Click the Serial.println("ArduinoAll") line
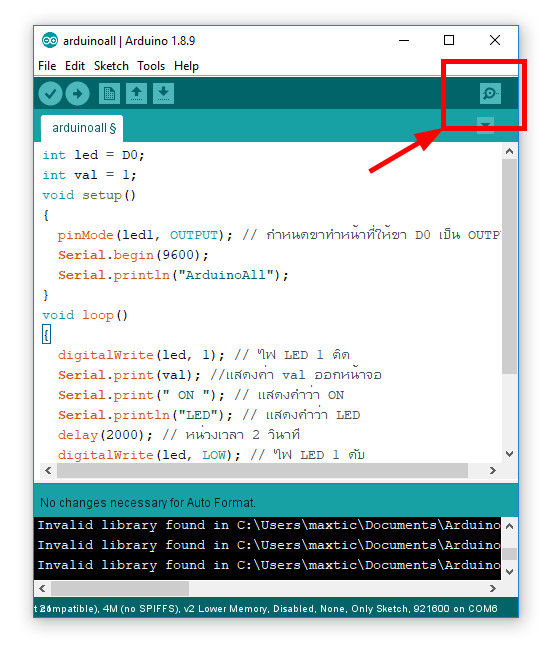The height and width of the screenshot is (657, 559). 173,275
